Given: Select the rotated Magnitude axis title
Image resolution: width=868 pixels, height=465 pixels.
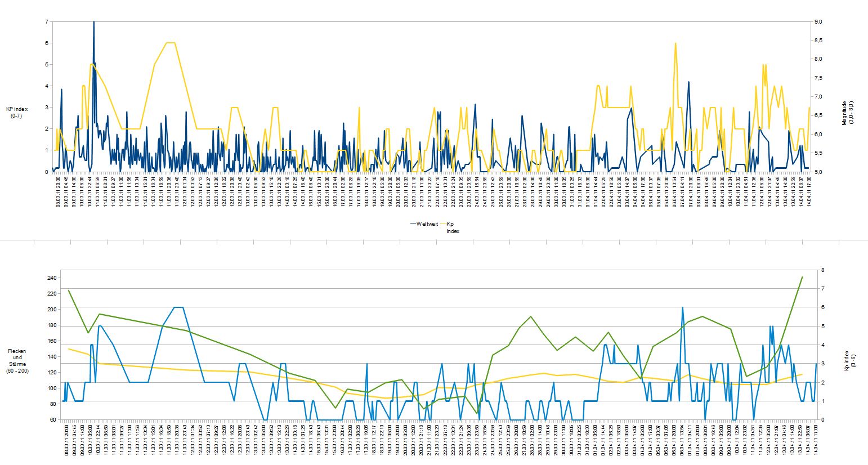Looking at the screenshot, I should 847,113.
